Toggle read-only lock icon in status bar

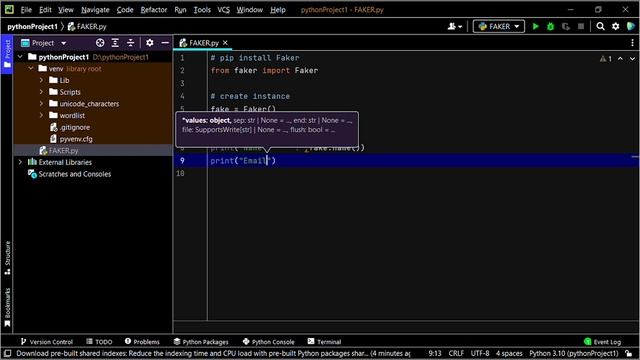[x=629, y=353]
